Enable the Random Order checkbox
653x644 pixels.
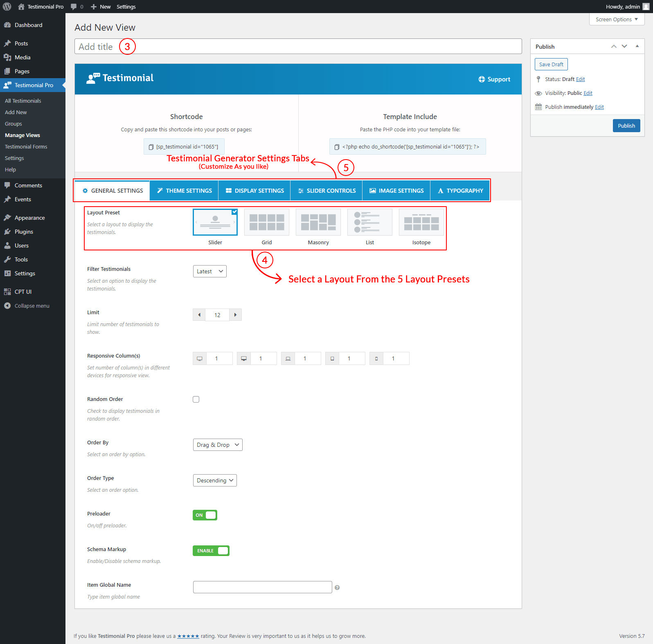196,399
